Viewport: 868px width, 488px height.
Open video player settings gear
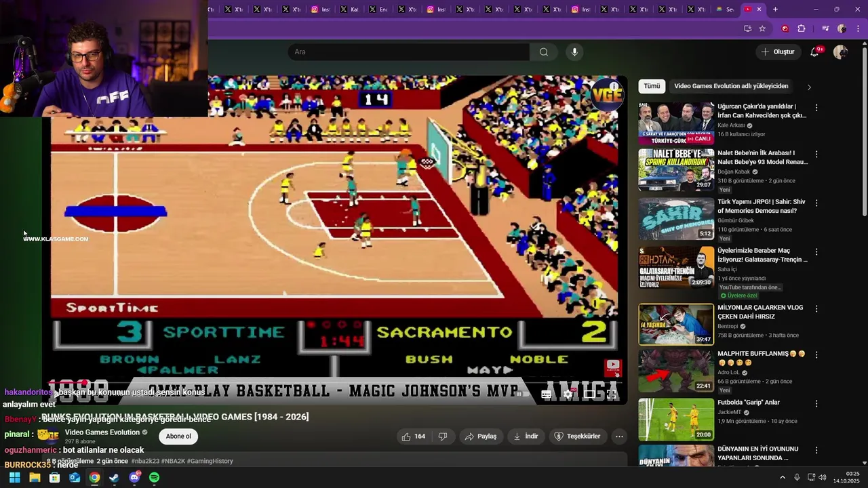568,394
